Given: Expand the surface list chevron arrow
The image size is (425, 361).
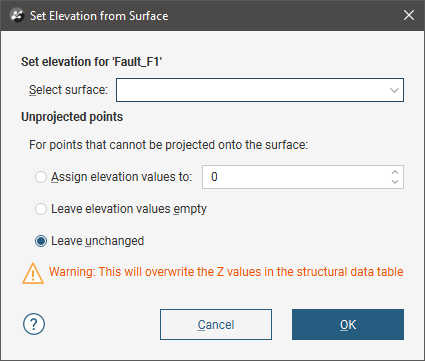Looking at the screenshot, I should point(394,90).
